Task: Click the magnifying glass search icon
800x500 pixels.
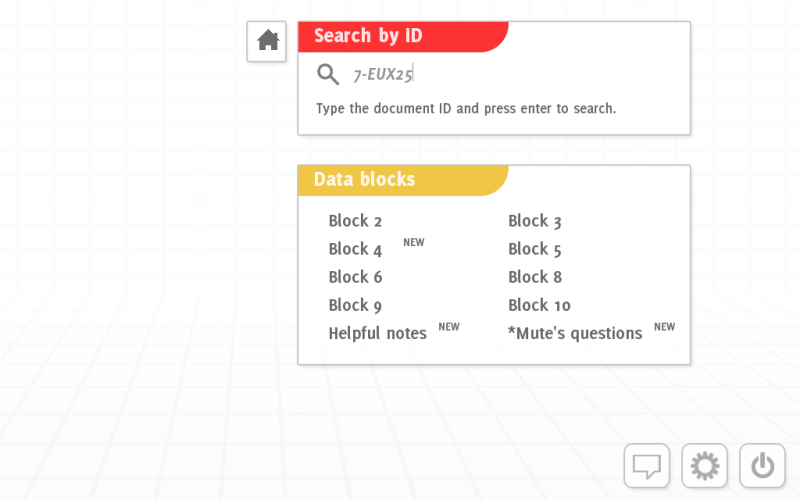Action: point(328,74)
